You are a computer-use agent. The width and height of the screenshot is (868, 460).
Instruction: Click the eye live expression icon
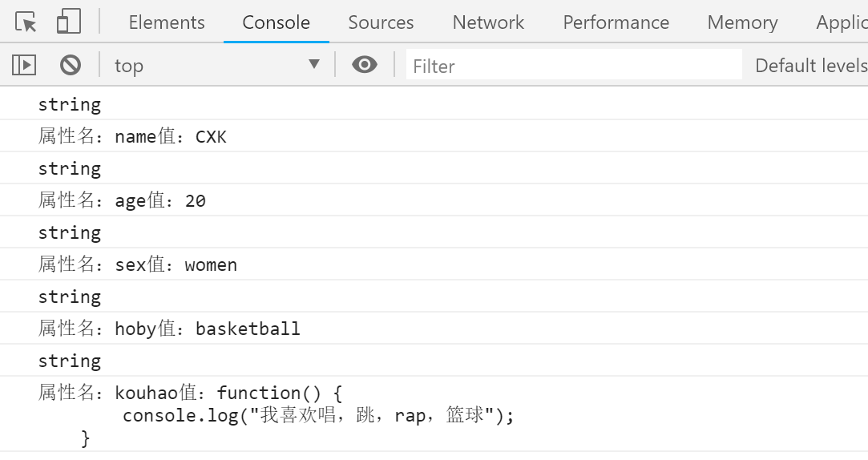[365, 65]
